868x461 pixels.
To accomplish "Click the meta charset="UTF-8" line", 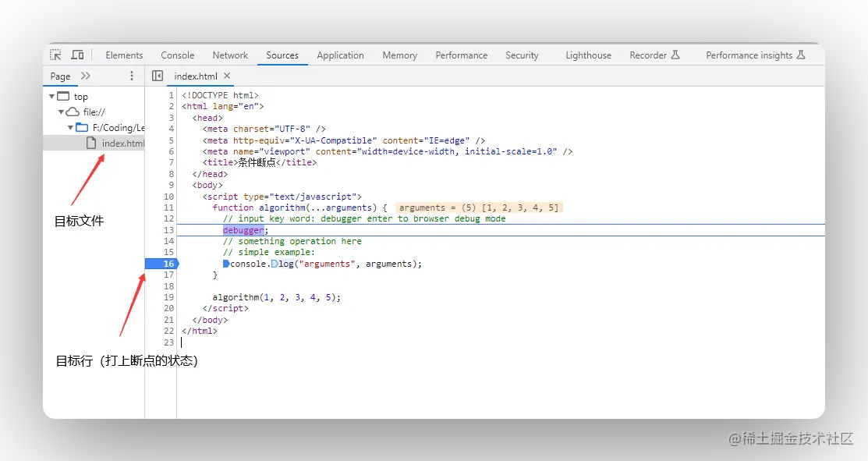I will click(x=264, y=129).
